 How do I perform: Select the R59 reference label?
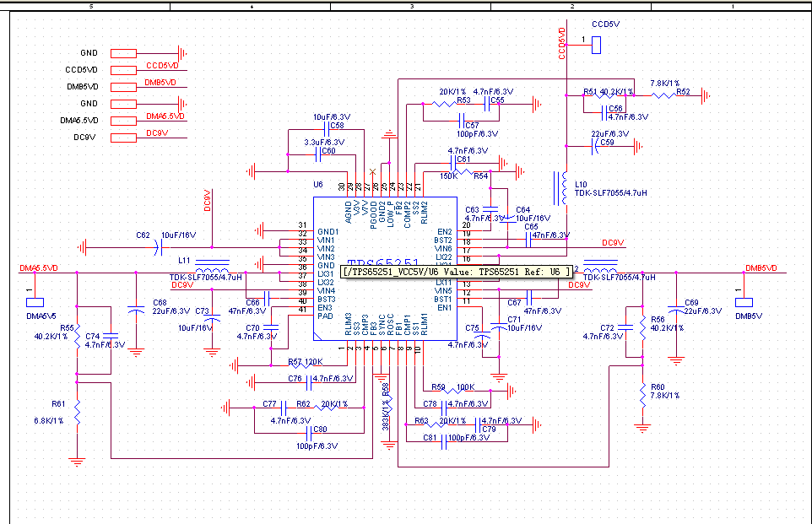point(438,386)
